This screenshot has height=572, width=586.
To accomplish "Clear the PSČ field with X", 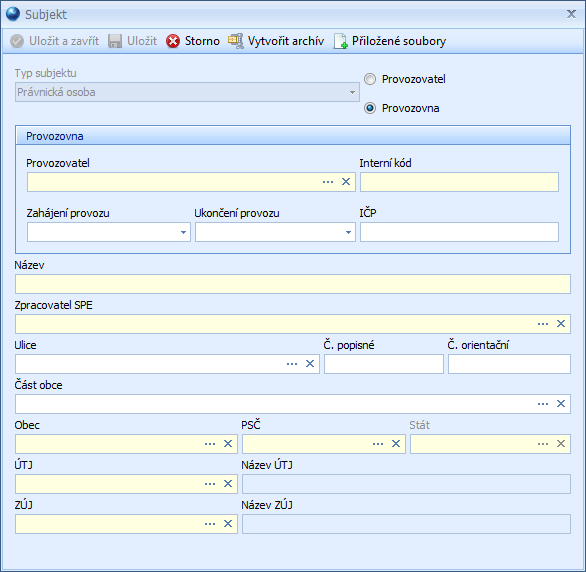I will coord(396,444).
